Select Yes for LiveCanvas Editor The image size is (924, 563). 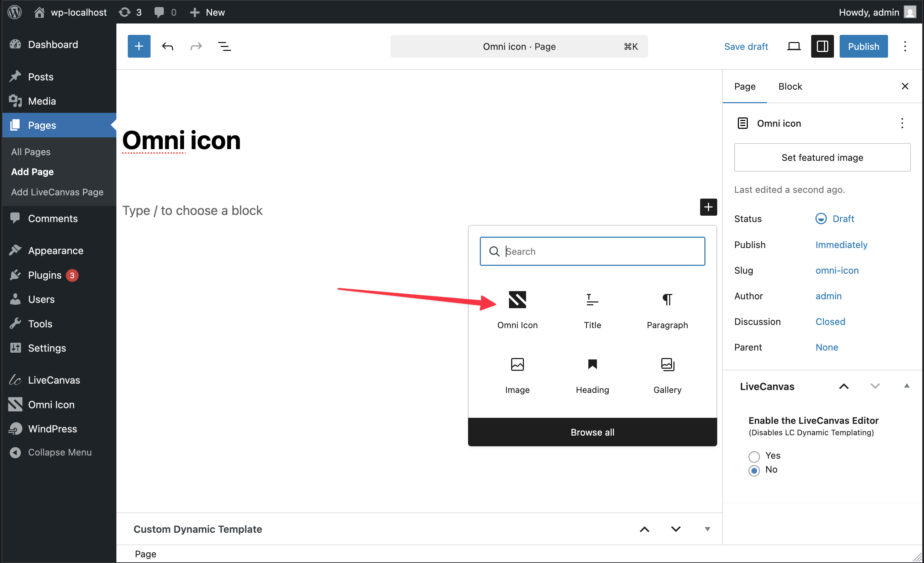click(x=754, y=456)
